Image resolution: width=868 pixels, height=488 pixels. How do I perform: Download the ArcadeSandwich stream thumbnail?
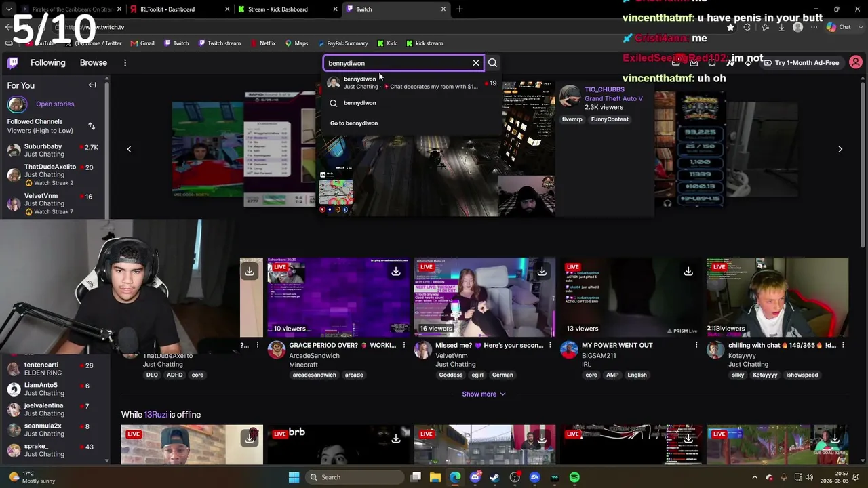click(x=396, y=272)
